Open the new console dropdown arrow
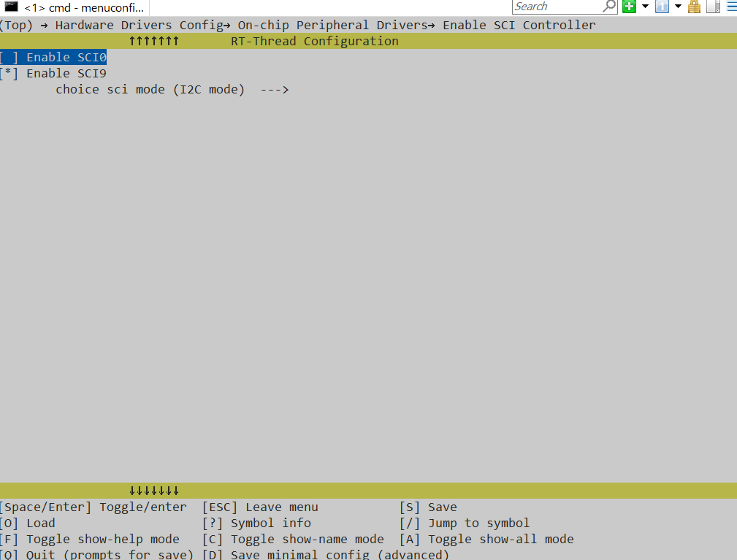Image resolution: width=737 pixels, height=560 pixels. [x=646, y=7]
